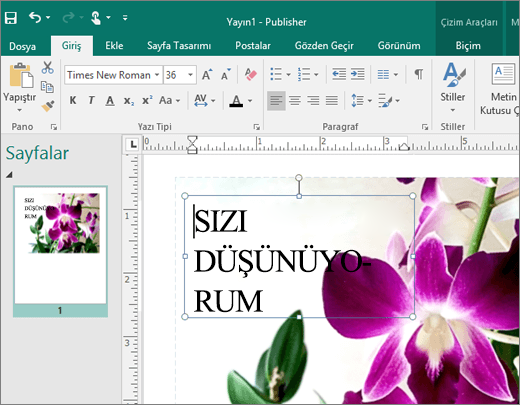Screen dimensions: 520x405
Task: Expand the font size 36 dropdown
Action: coord(190,75)
